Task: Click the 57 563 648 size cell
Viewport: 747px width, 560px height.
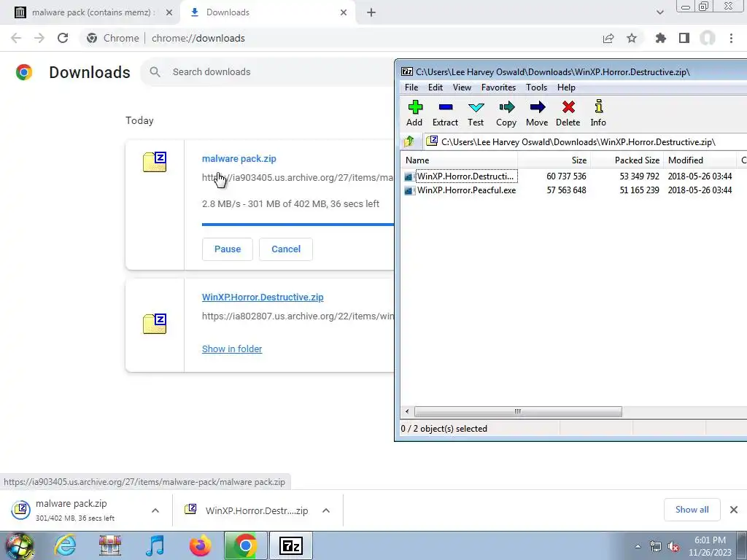Action: 566,190
